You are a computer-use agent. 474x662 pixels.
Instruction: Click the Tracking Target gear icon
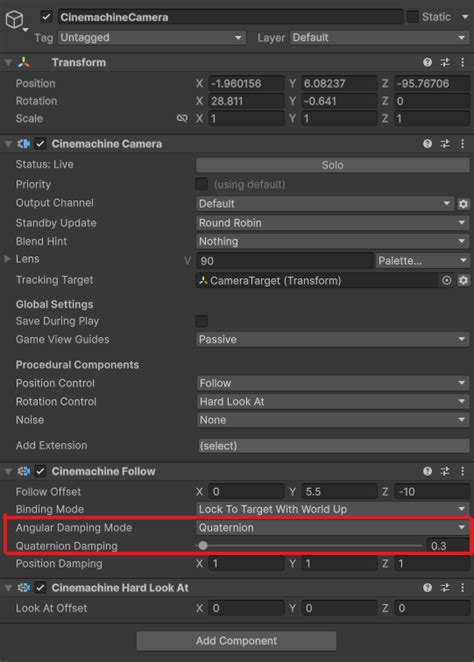point(463,280)
